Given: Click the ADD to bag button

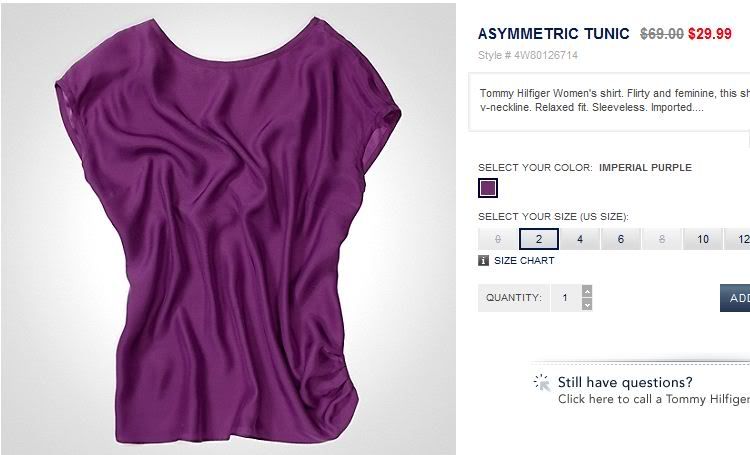Looking at the screenshot, I should pos(735,298).
